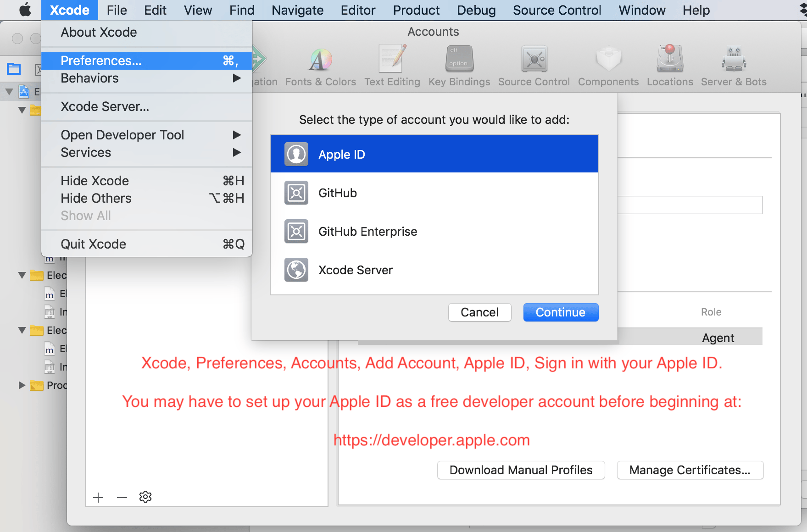The image size is (807, 532).
Task: Choose About Xcode menu entry
Action: click(x=147, y=32)
